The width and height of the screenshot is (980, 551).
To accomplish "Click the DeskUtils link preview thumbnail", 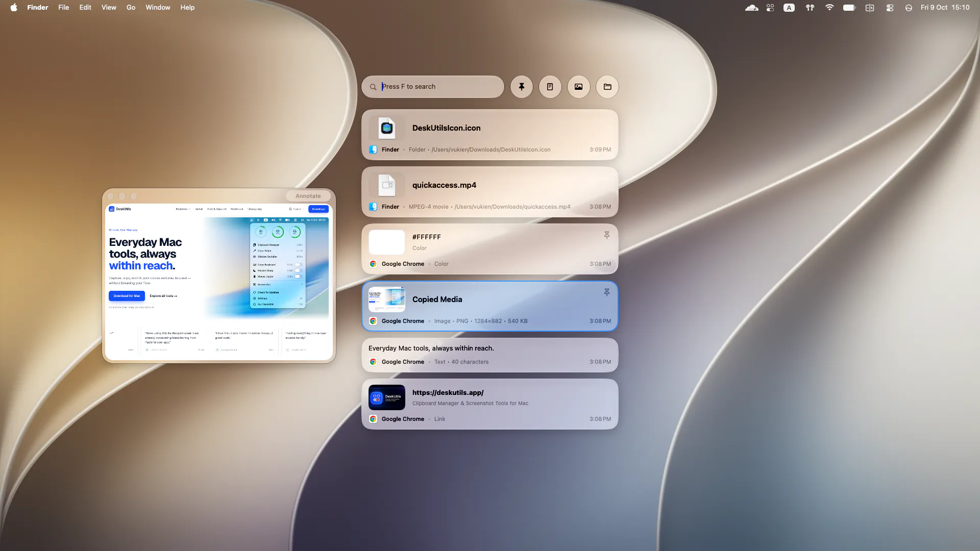I will [x=386, y=397].
